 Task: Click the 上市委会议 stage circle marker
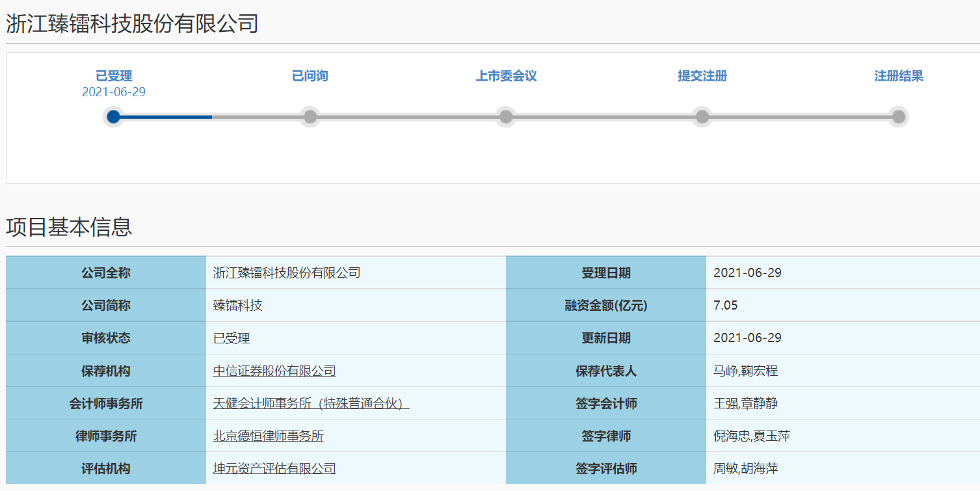pos(506,117)
